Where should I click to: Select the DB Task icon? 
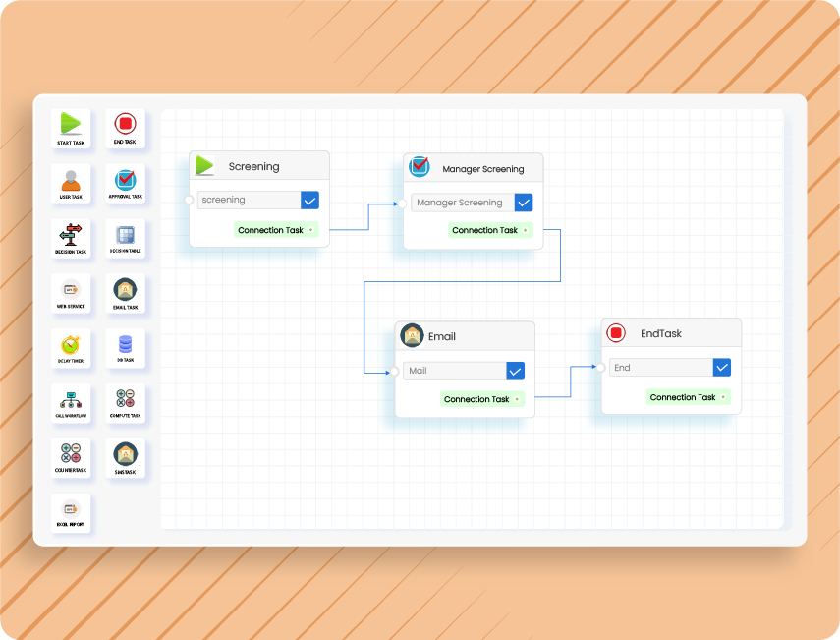coord(126,345)
